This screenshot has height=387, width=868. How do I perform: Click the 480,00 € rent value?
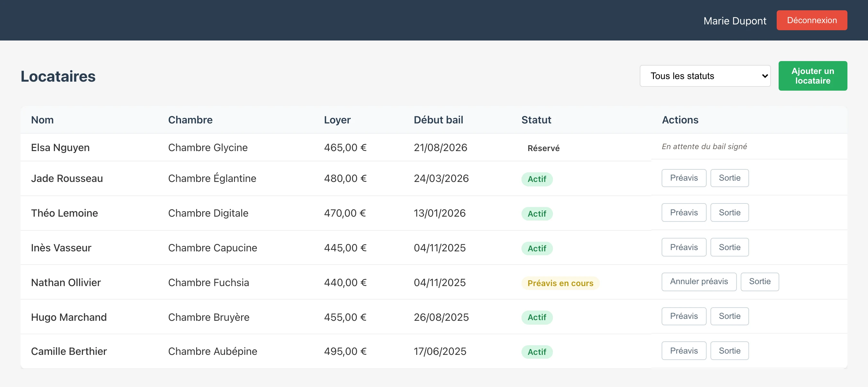pos(345,178)
